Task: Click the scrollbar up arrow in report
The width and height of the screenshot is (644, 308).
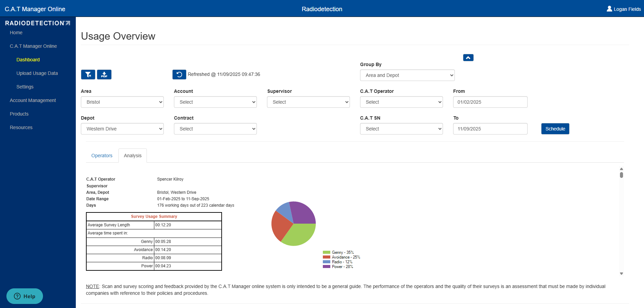Action: [x=621, y=169]
